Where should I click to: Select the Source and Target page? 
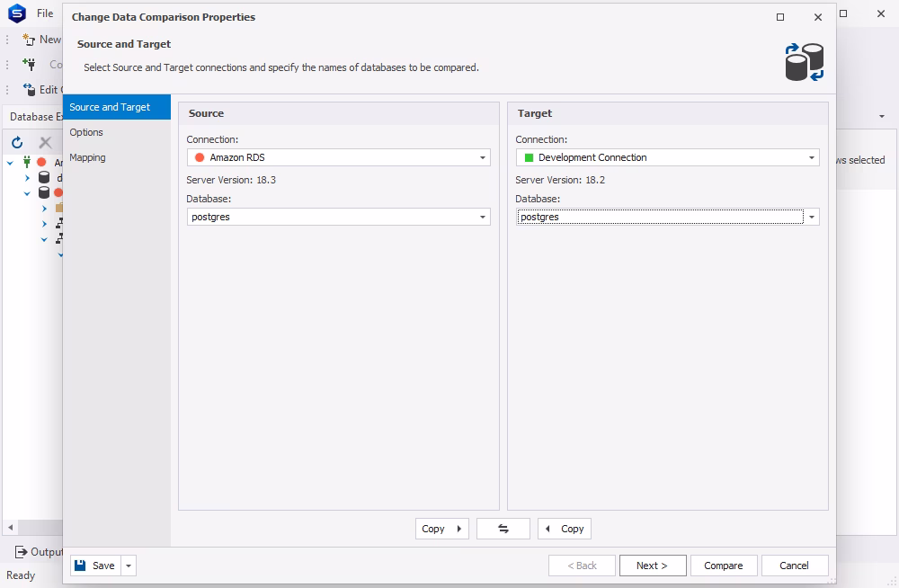[x=116, y=107]
